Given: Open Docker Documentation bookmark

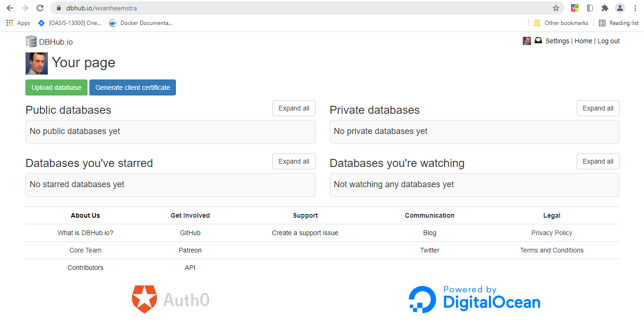Looking at the screenshot, I should tap(141, 23).
